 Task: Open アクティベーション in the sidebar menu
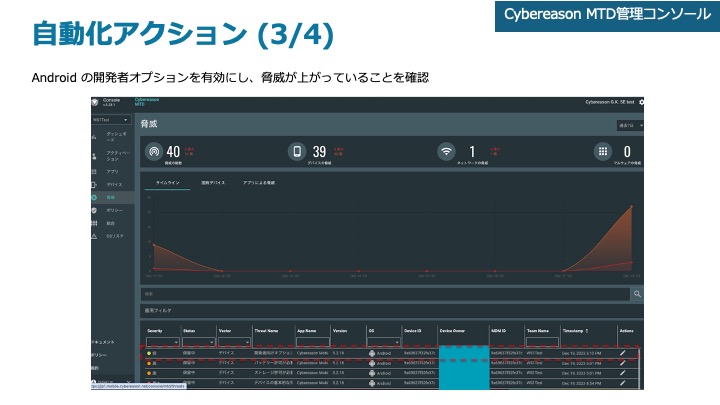coord(118,156)
